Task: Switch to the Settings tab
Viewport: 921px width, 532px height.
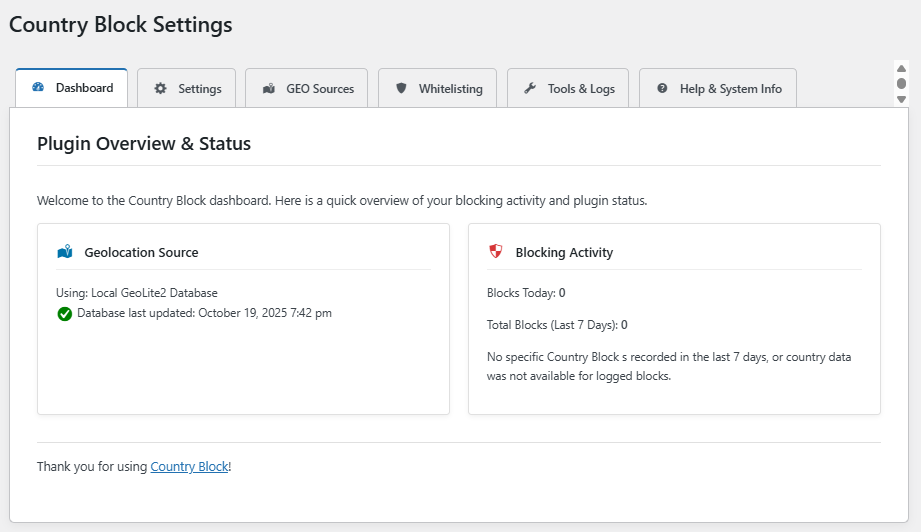Action: [187, 89]
